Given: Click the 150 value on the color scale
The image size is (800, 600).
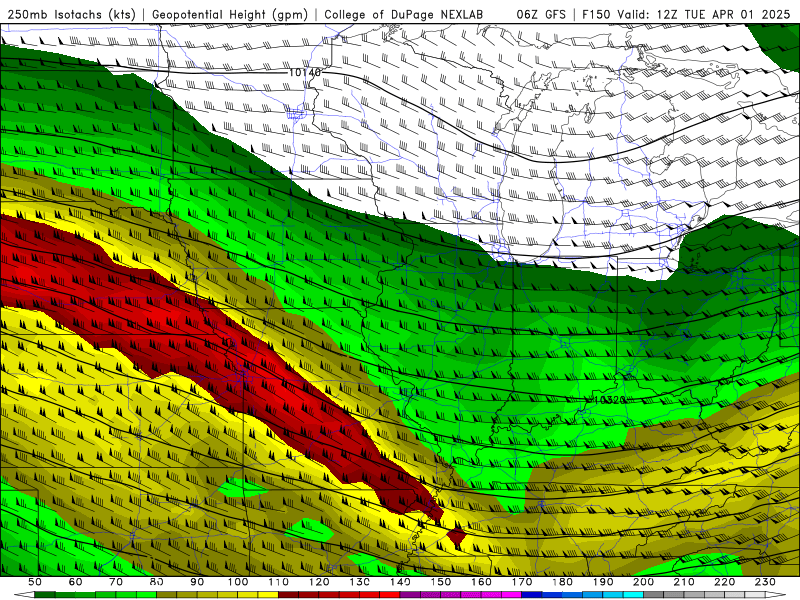Looking at the screenshot, I should click(440, 582).
